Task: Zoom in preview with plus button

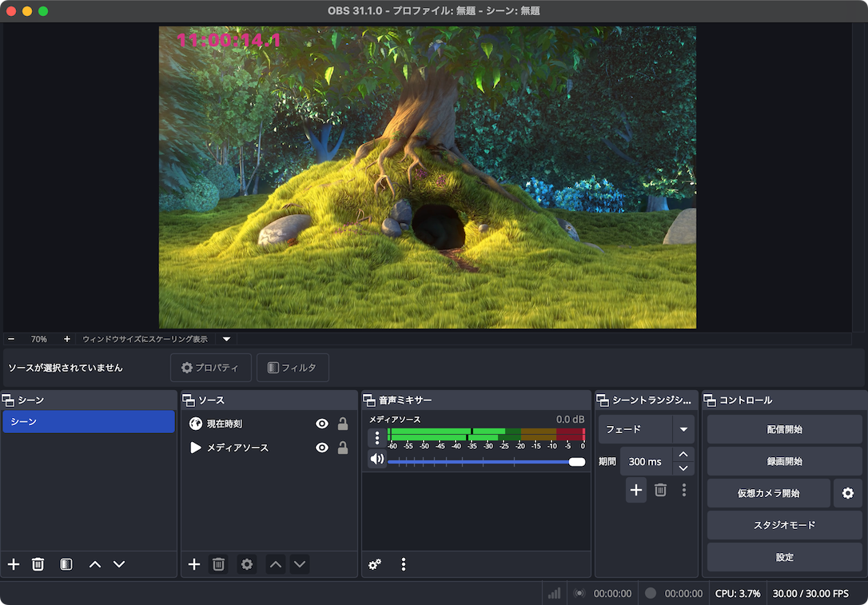Action: coord(67,339)
